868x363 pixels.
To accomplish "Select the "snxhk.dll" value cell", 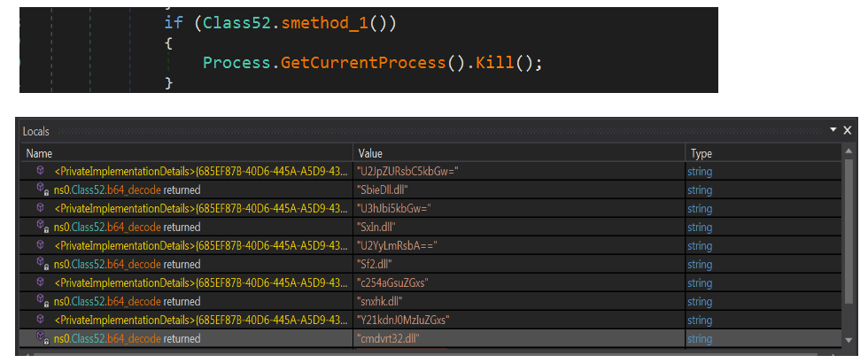I will pyautogui.click(x=518, y=301).
